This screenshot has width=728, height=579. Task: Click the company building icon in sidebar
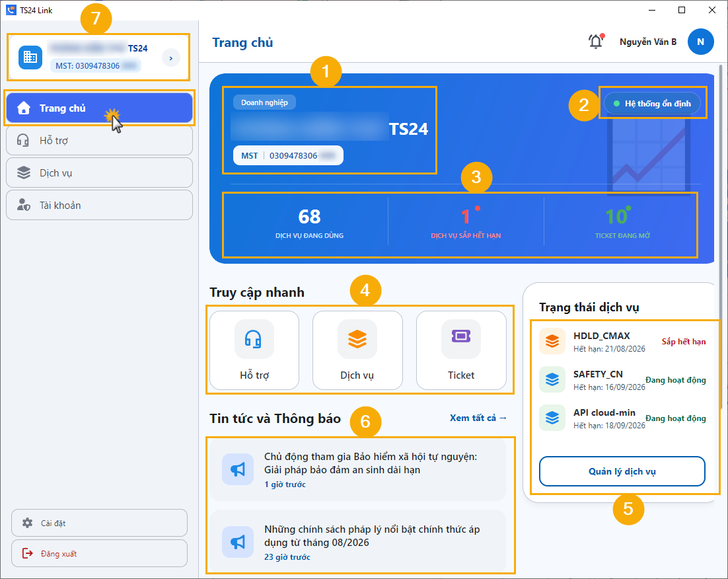point(30,58)
